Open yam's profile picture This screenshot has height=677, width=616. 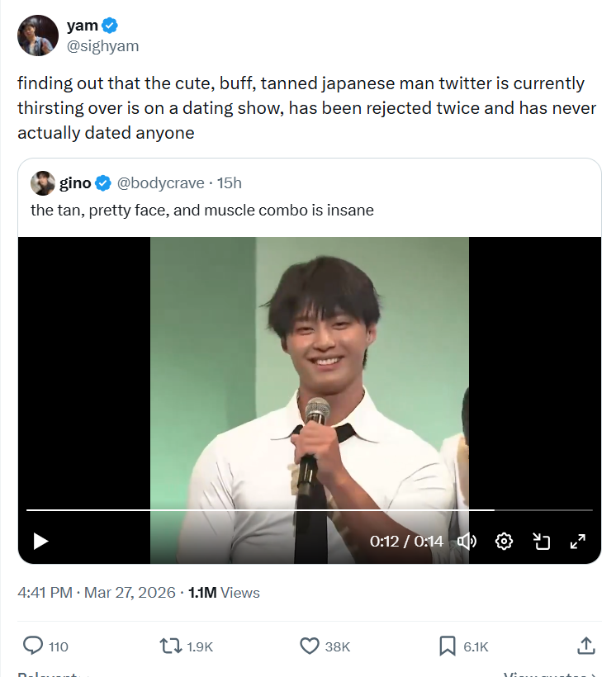coord(38,36)
